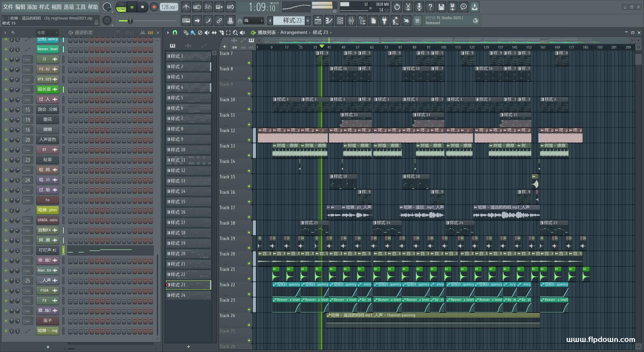Screen dimensions: 644x352
Task: Select the playlist paint brush tool
Action: [193, 33]
